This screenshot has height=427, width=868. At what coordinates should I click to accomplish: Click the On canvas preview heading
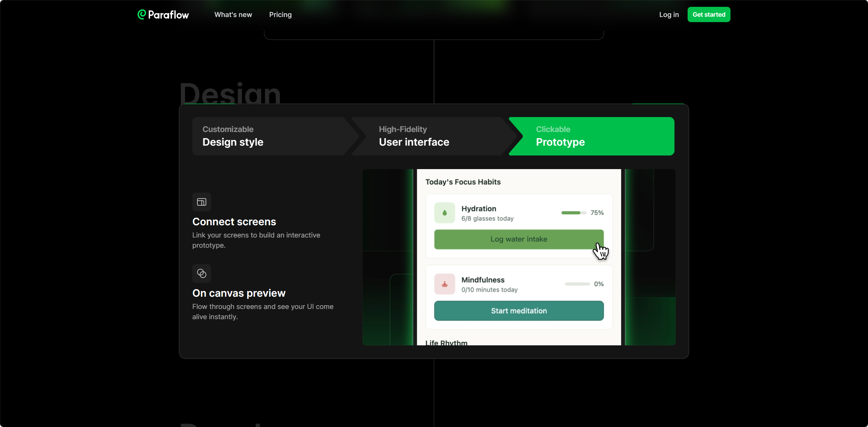point(239,293)
